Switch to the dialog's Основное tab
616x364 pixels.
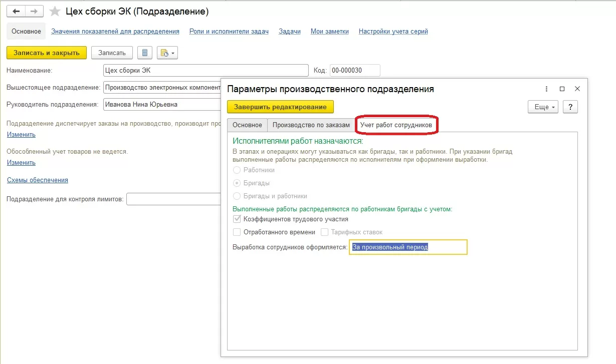(x=247, y=125)
